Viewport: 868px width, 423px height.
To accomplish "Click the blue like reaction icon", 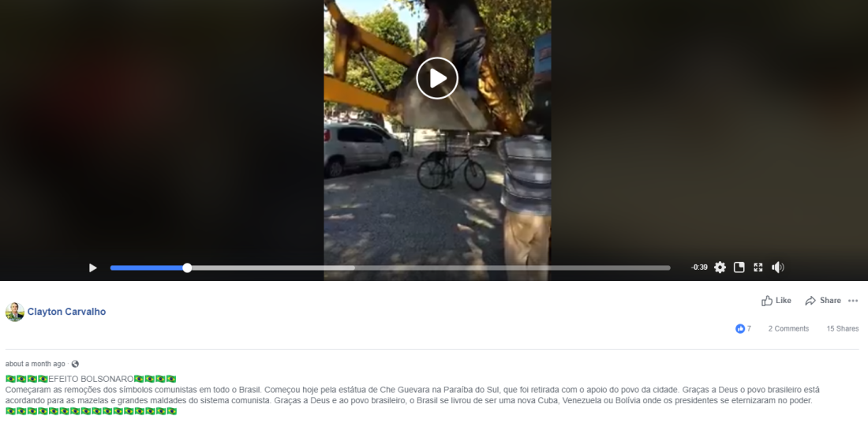I will pyautogui.click(x=740, y=329).
